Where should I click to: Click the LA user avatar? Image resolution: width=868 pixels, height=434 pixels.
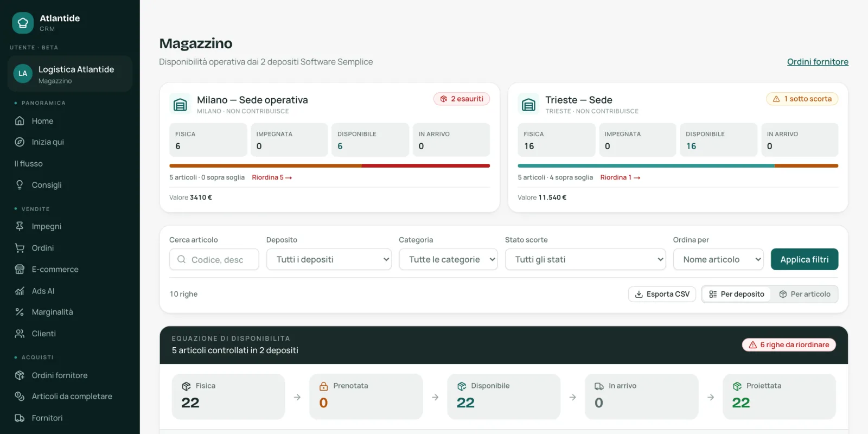pyautogui.click(x=23, y=74)
